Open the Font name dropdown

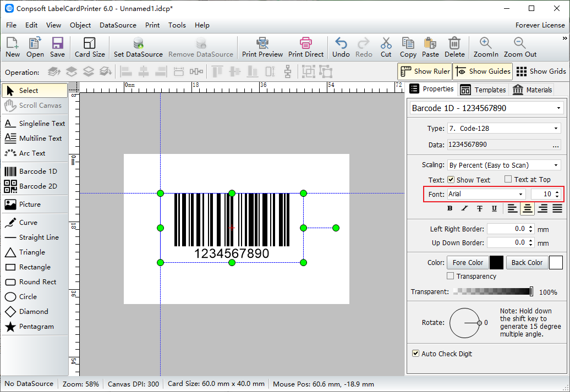[520, 195]
